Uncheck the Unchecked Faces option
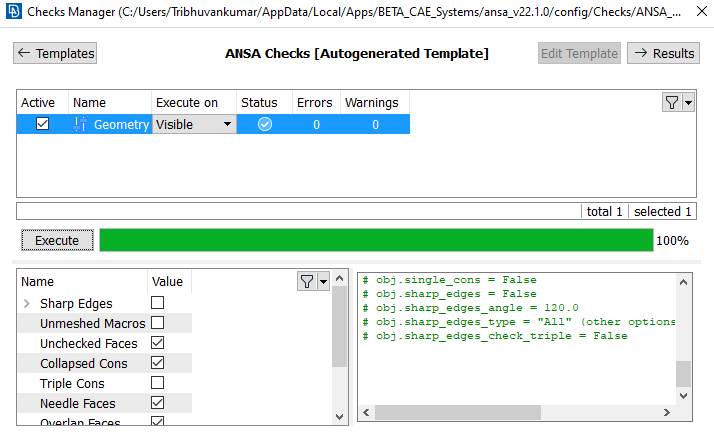This screenshot has height=440, width=714. 158,343
